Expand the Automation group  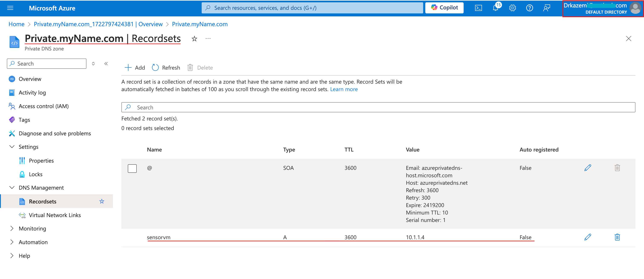pos(12,242)
